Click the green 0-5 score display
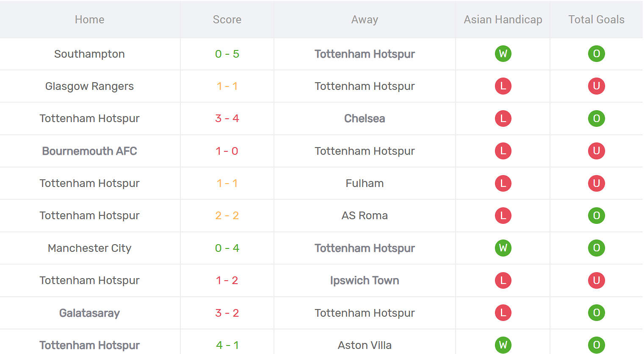The image size is (644, 354). click(227, 54)
